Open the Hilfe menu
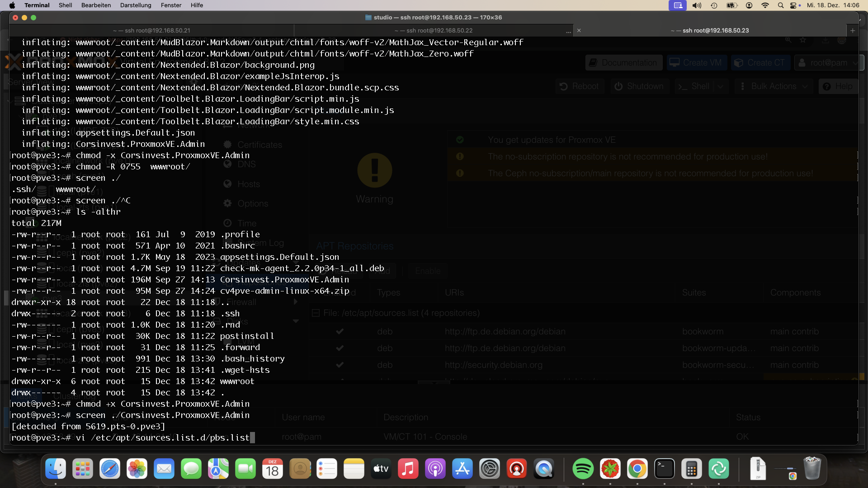 (x=197, y=5)
